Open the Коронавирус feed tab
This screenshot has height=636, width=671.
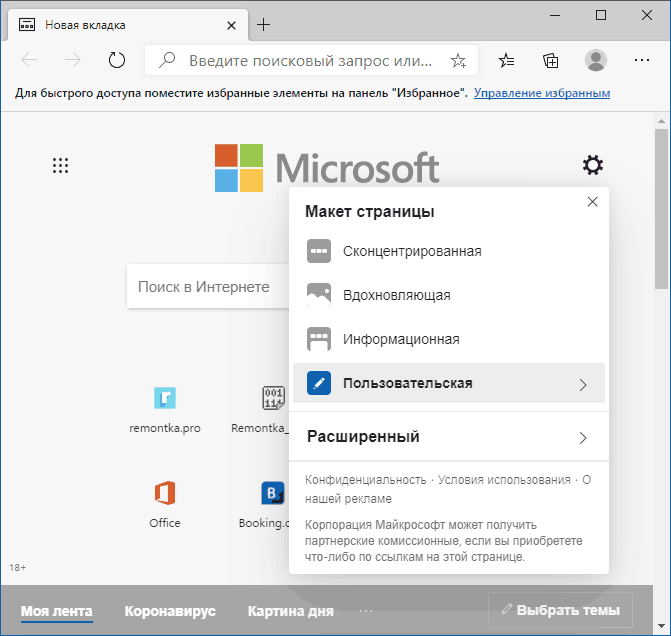point(170,611)
